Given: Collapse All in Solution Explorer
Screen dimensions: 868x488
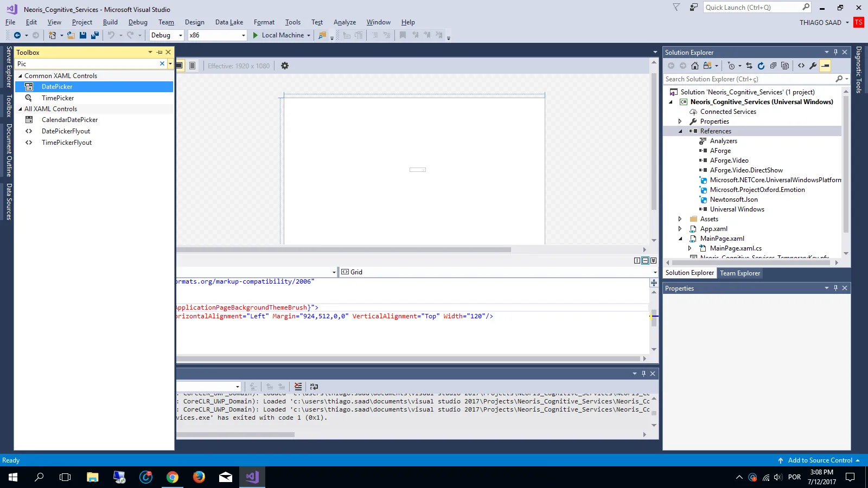Looking at the screenshot, I should click(x=773, y=66).
